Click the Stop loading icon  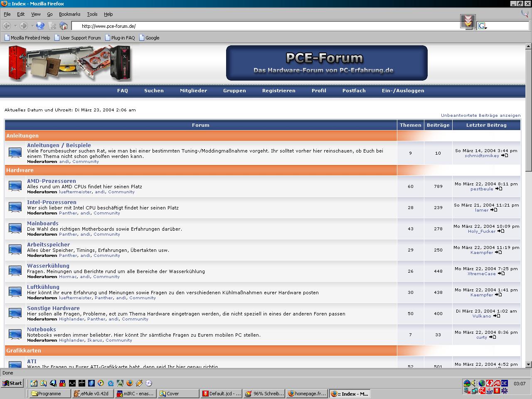pyautogui.click(x=52, y=26)
